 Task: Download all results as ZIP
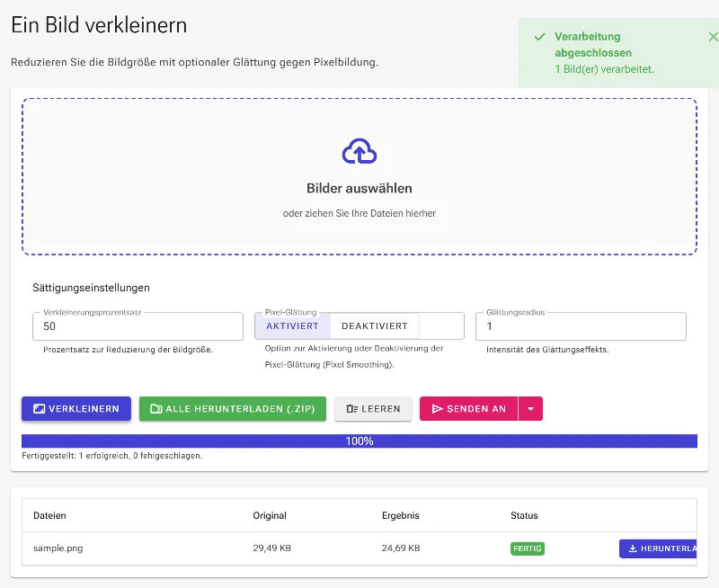[x=233, y=409]
